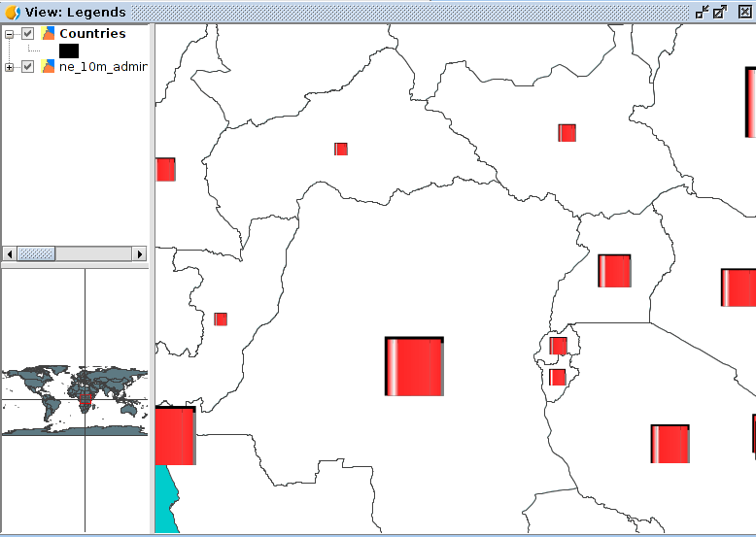Uncheck the ne_10m_admin layer checkbox
The height and width of the screenshot is (537, 756).
click(28, 67)
